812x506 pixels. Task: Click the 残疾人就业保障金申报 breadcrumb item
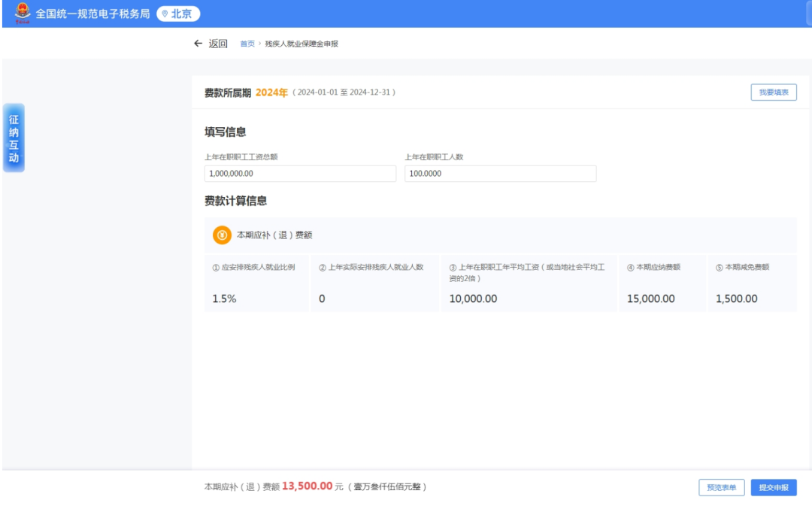click(301, 44)
